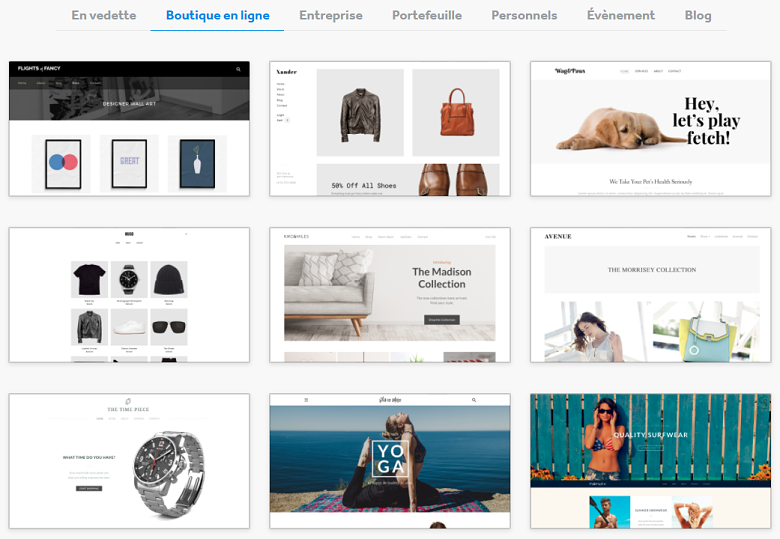Click the 'Hey, let's play fetch!' headline

(x=706, y=121)
